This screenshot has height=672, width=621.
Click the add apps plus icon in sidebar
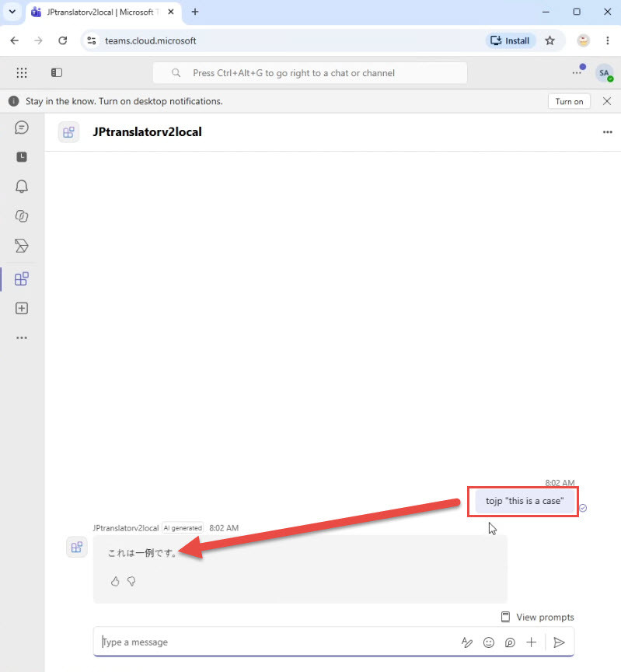point(22,309)
